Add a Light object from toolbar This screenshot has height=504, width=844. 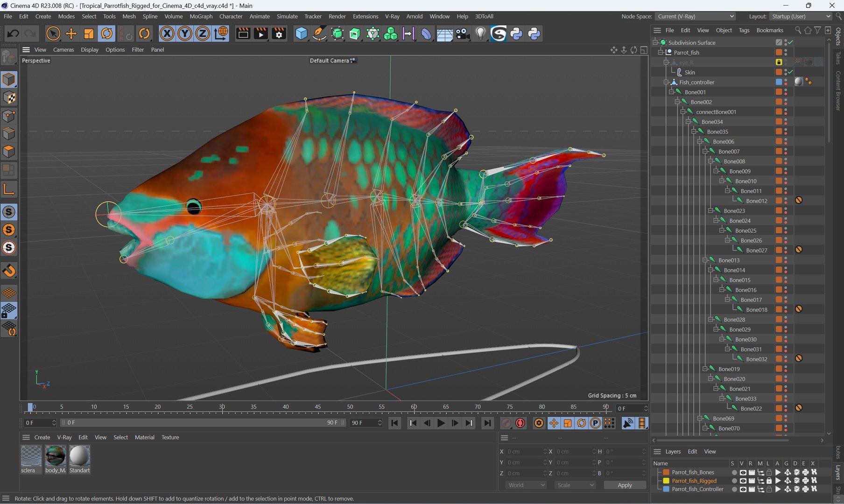click(480, 34)
